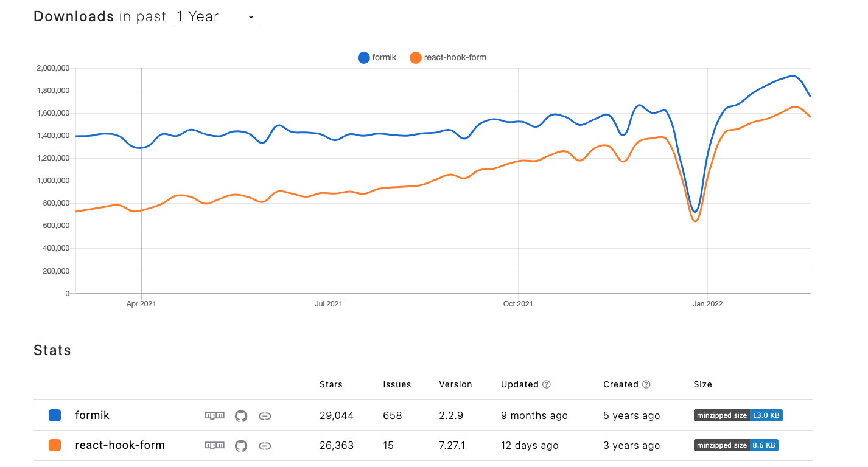Open formik homepage link icon
The width and height of the screenshot is (868, 467).
click(265, 416)
